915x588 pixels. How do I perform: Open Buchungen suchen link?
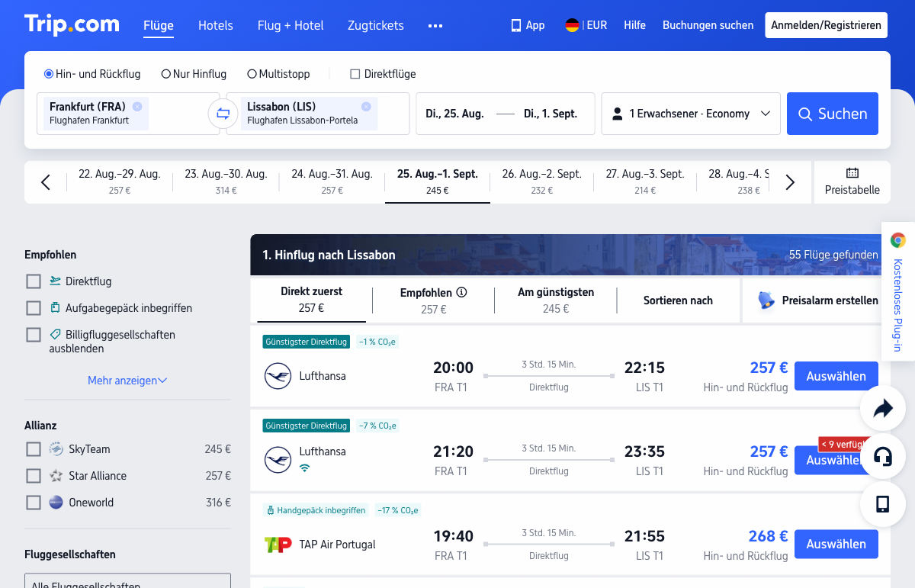click(708, 25)
